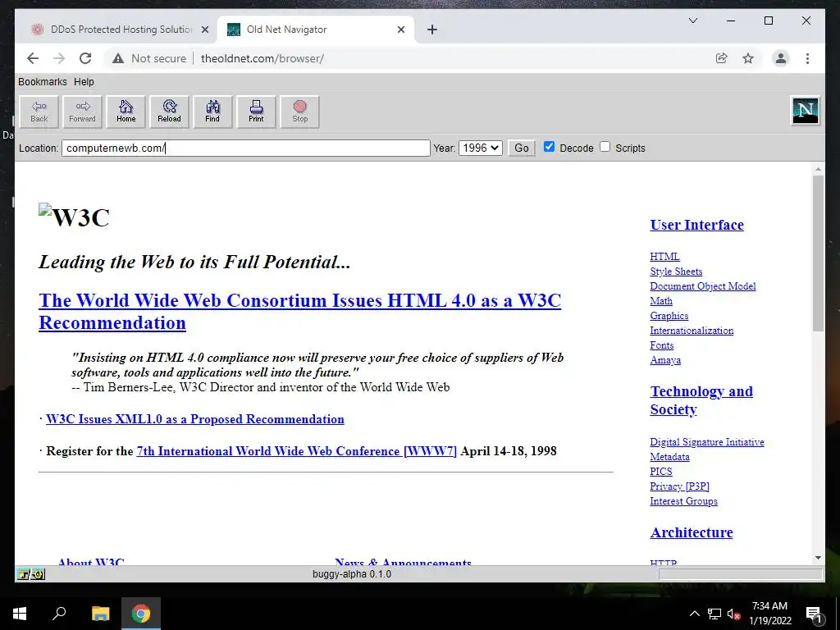This screenshot has width=840, height=630.
Task: Click the Go button
Action: [x=522, y=148]
